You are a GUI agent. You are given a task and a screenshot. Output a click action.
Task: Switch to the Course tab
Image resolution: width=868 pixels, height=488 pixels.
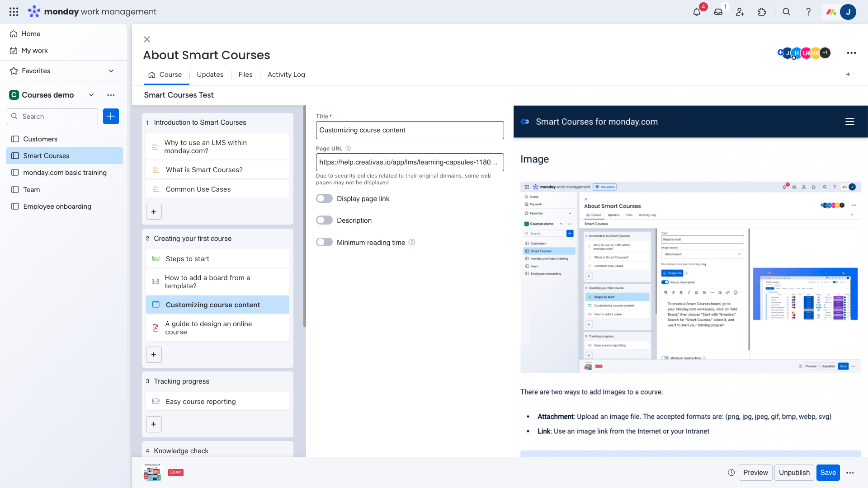click(165, 75)
